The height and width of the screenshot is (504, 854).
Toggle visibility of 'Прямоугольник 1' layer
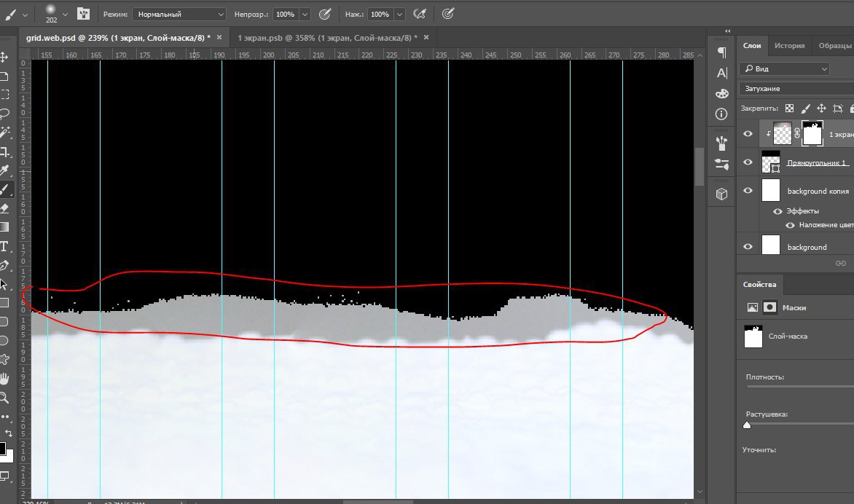[x=748, y=162]
